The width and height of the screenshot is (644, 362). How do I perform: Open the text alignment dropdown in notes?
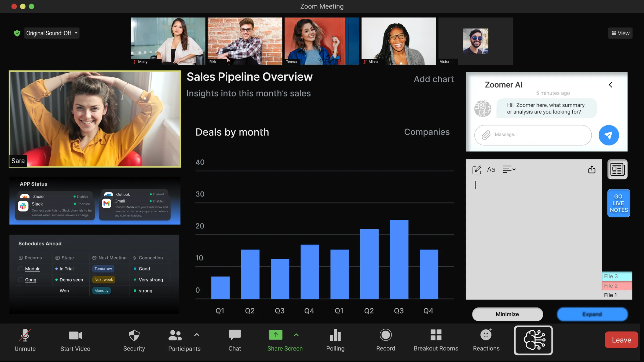[x=509, y=169]
